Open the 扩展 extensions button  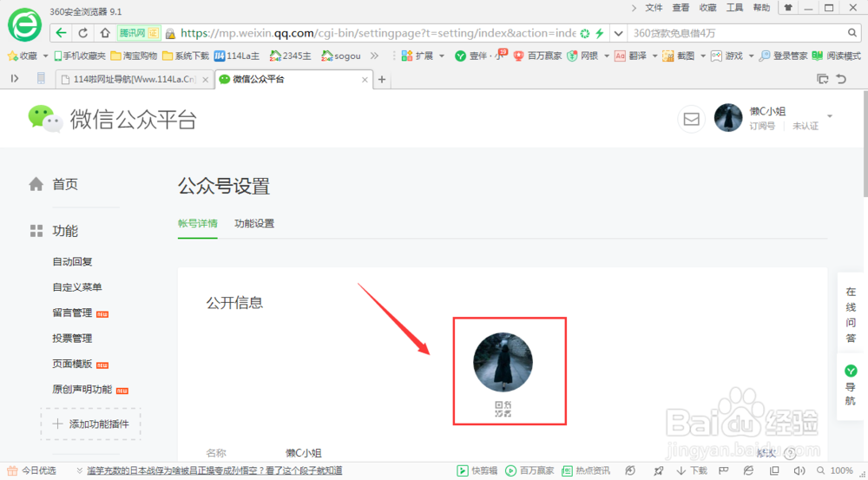pyautogui.click(x=418, y=56)
